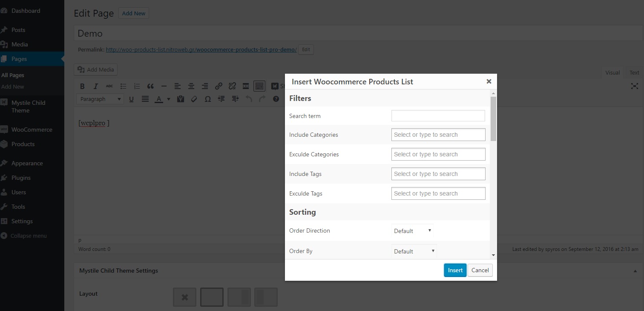This screenshot has width=644, height=311.
Task: Open the Order By dropdown
Action: [x=414, y=251]
